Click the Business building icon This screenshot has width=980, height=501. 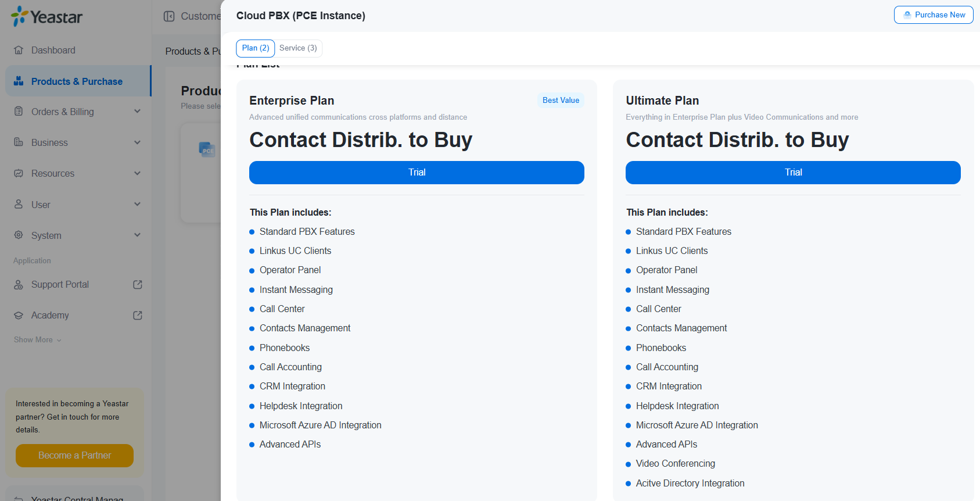click(x=19, y=142)
